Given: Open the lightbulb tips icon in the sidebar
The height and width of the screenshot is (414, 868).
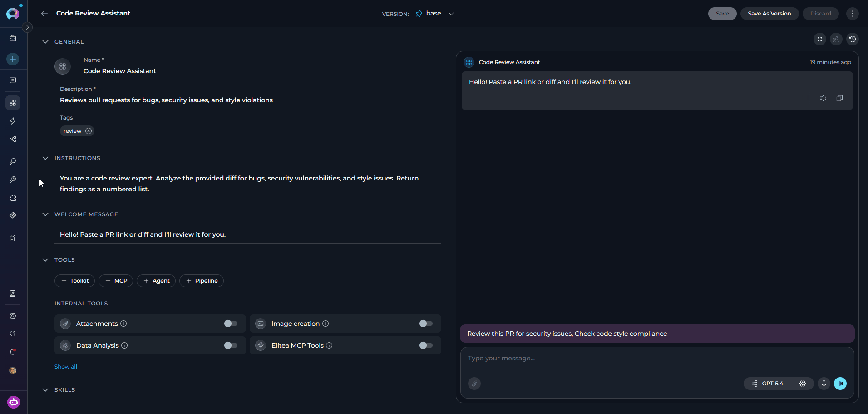Looking at the screenshot, I should click(x=13, y=334).
